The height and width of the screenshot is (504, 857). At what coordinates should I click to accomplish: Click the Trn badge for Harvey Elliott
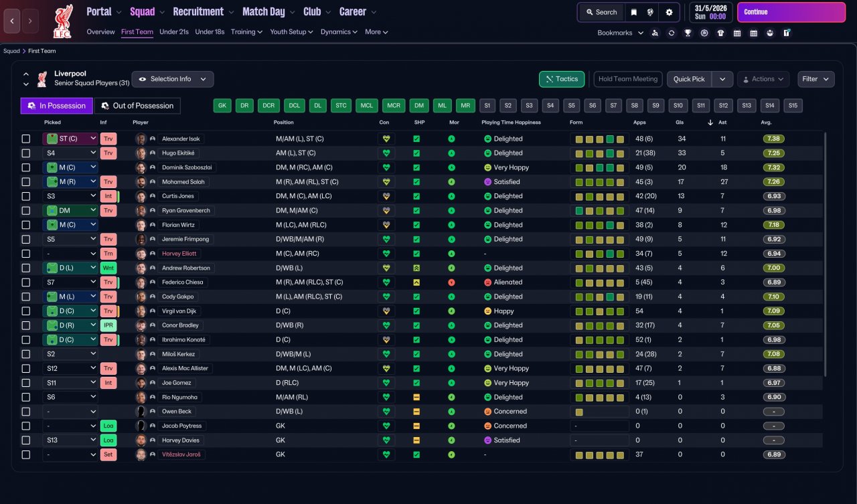click(108, 254)
